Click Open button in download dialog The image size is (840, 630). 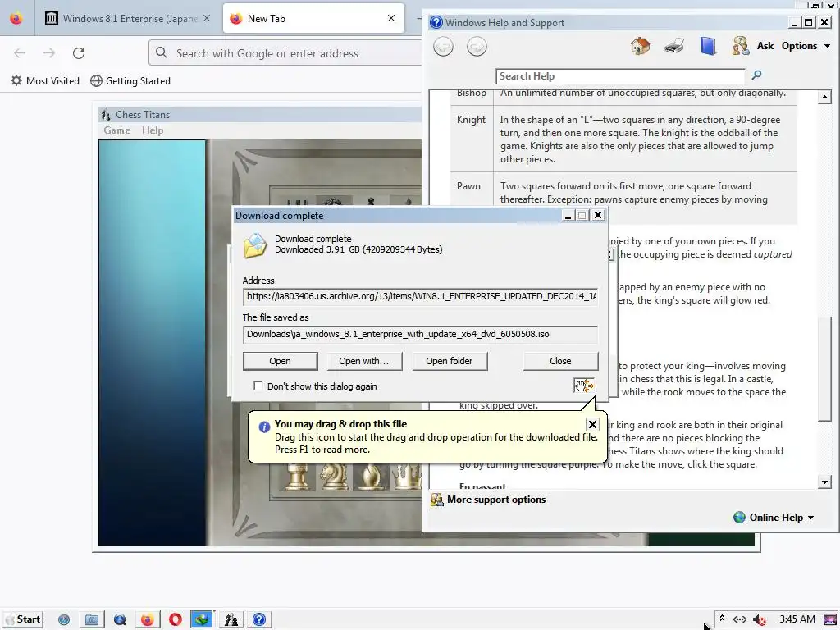[x=281, y=361]
